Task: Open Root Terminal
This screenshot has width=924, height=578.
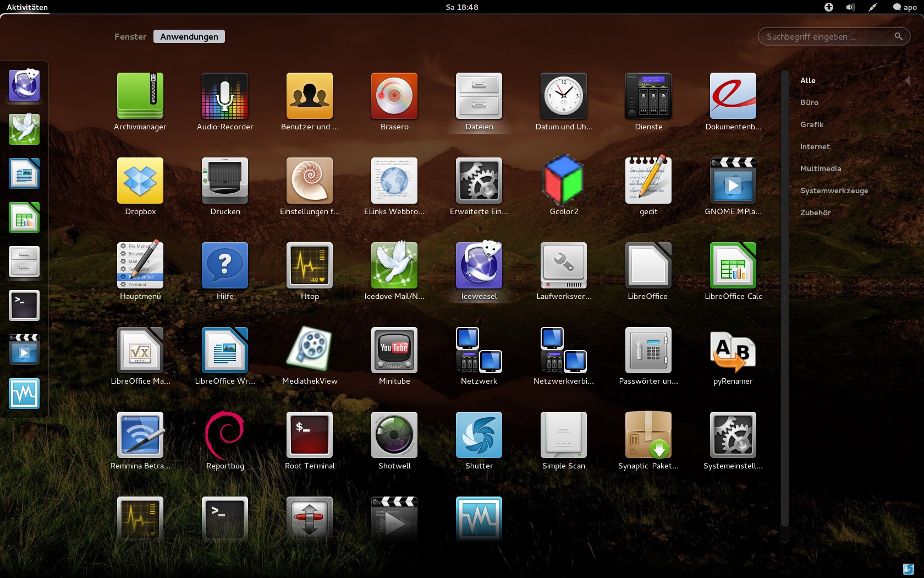Action: tap(310, 435)
